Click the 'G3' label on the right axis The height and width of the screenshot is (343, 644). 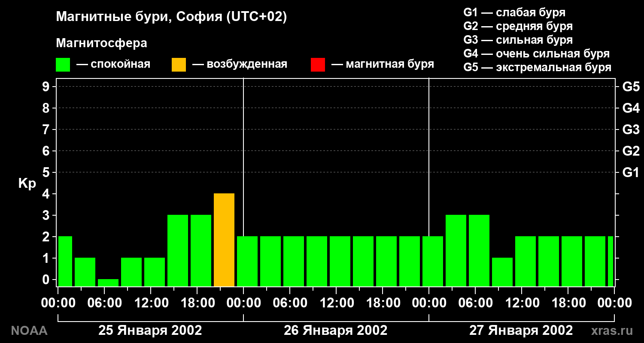[x=631, y=129]
